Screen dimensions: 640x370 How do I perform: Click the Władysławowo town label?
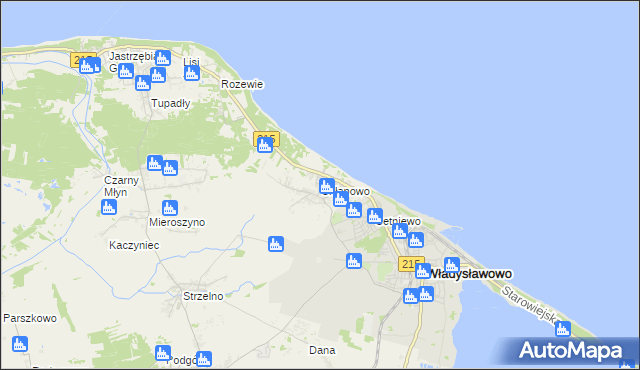471,274
